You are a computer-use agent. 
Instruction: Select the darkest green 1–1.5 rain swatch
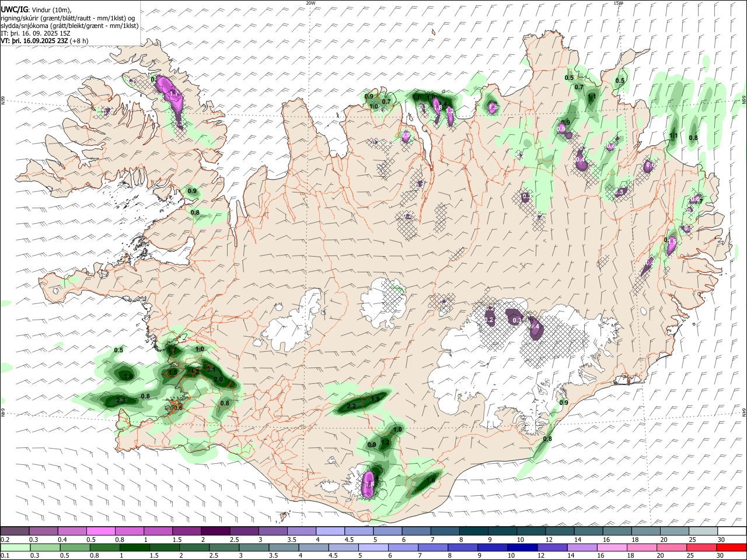135,547
